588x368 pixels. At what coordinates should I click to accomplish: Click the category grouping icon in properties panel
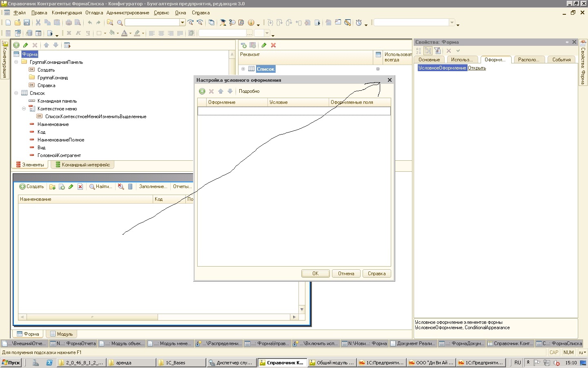(428, 51)
